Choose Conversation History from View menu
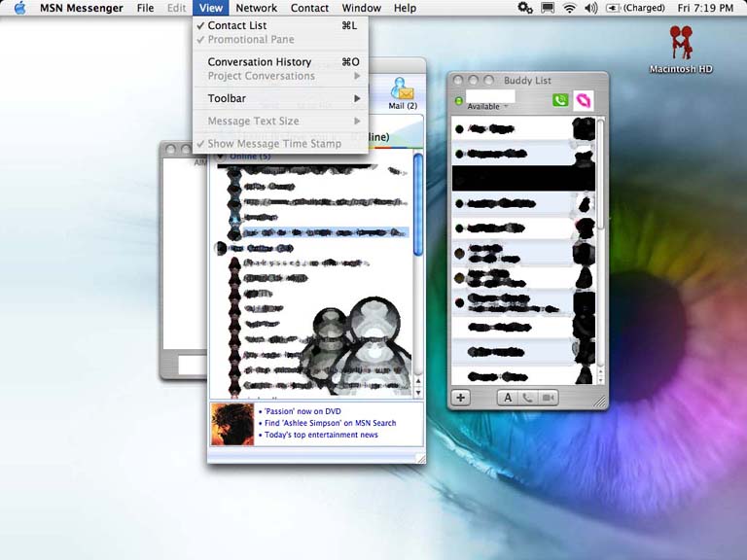 pos(280,62)
